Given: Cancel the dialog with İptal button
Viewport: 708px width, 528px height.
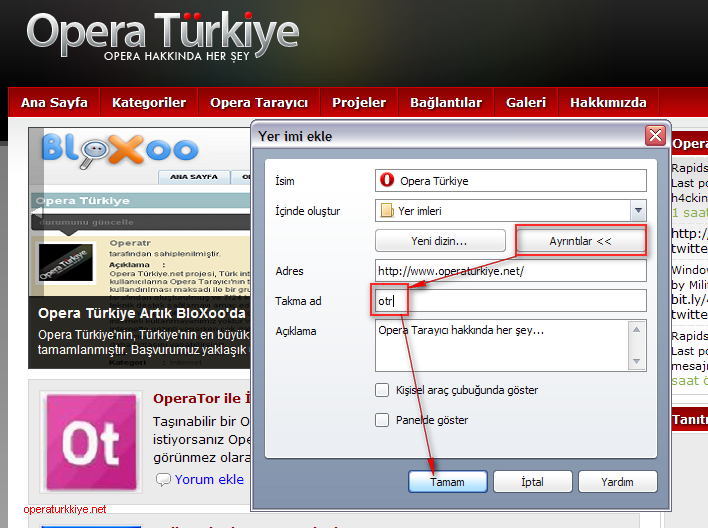Looking at the screenshot, I should pos(532,481).
